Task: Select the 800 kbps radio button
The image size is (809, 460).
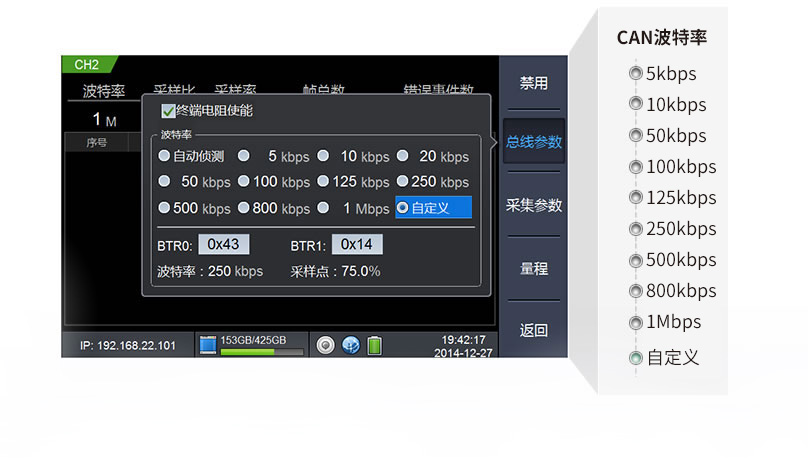Action: coord(244,208)
